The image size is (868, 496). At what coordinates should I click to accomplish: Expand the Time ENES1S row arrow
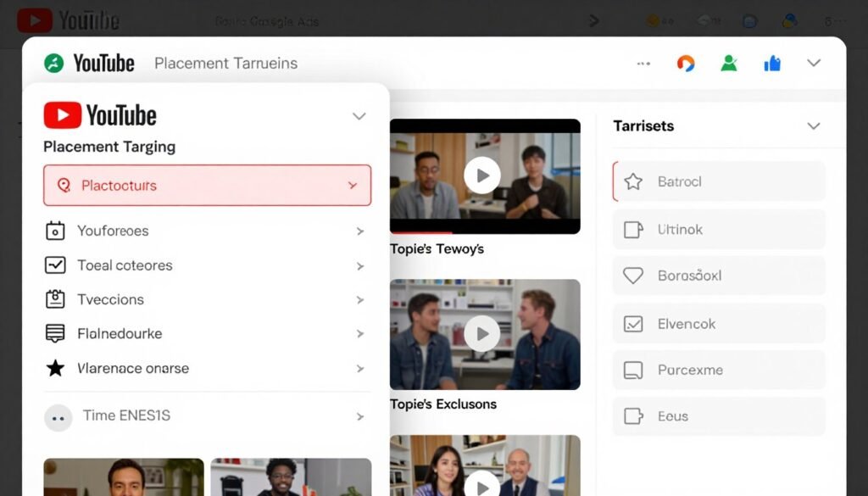360,417
